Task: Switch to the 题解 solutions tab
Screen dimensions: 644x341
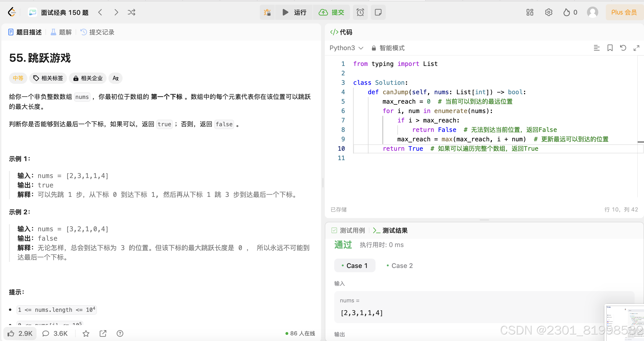Action: coord(61,32)
